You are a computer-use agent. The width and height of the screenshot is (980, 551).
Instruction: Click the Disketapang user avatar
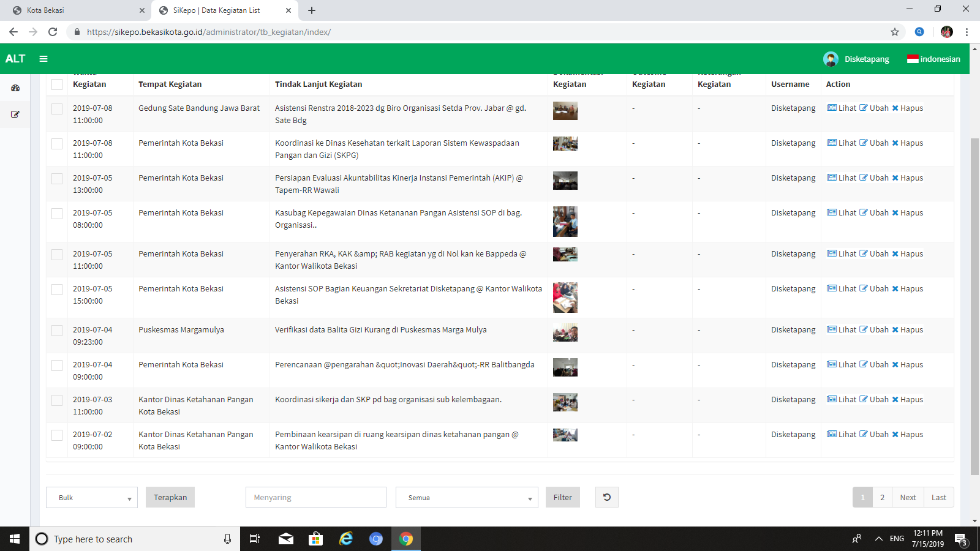[x=831, y=59]
